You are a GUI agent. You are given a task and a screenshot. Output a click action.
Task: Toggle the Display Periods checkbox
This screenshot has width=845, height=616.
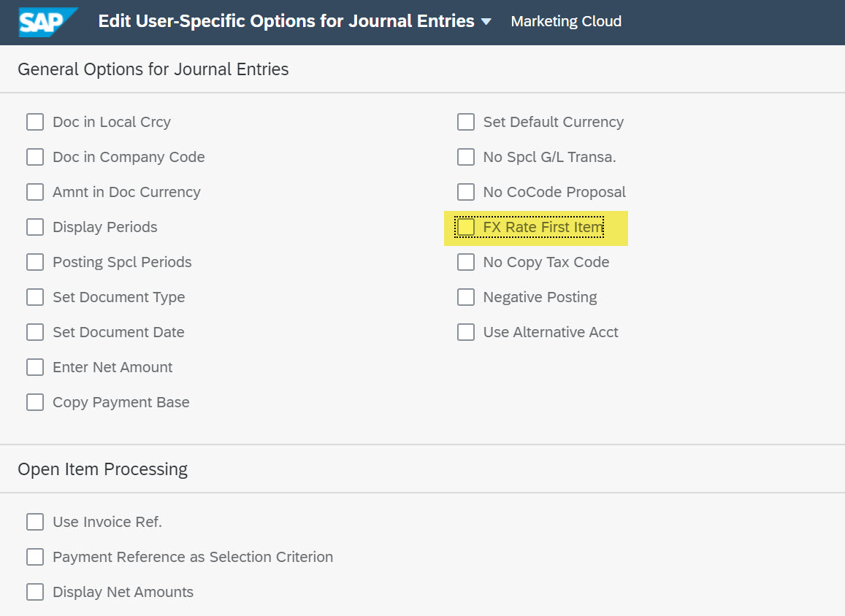point(35,227)
